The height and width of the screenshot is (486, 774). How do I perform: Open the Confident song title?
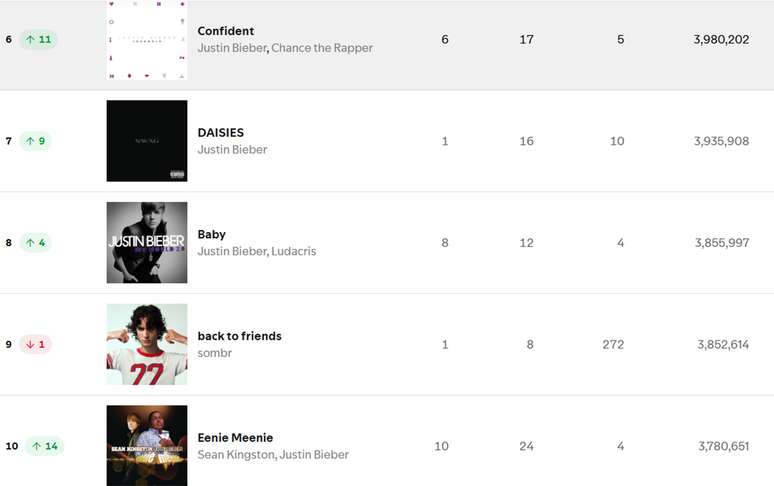[226, 31]
